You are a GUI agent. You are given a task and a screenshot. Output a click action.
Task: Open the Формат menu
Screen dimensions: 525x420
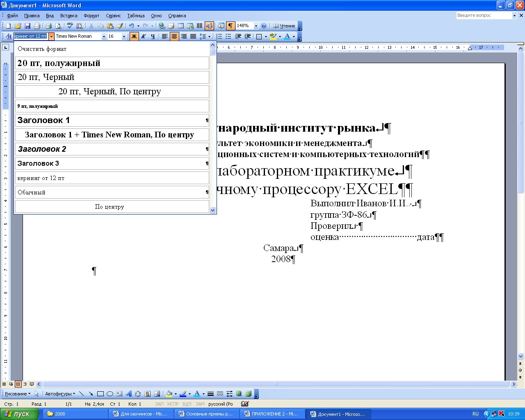pyautogui.click(x=91, y=16)
